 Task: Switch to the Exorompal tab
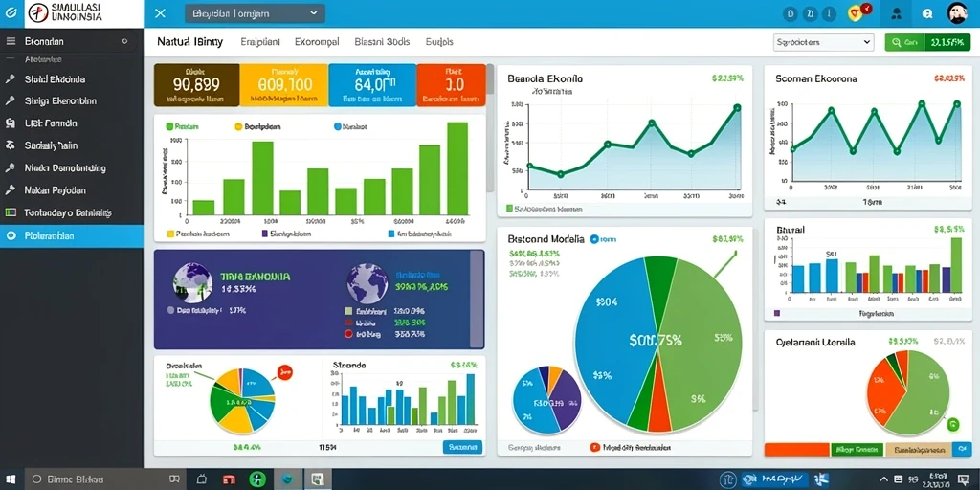(x=316, y=42)
